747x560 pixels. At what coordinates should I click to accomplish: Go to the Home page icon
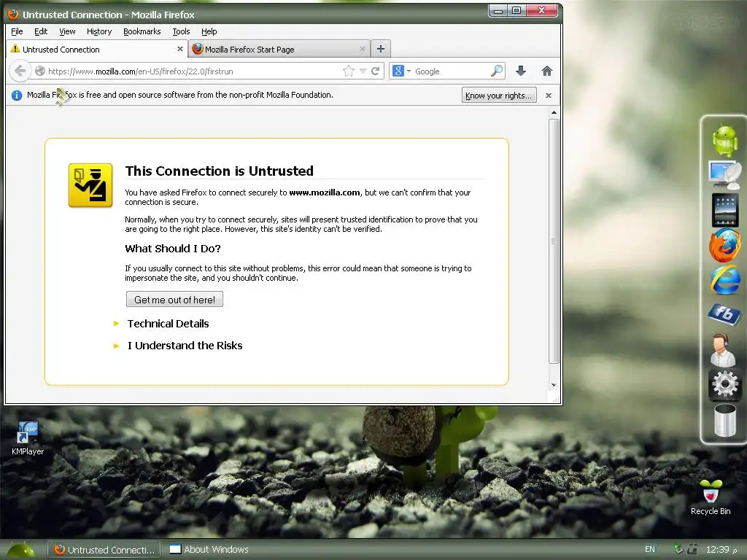(546, 71)
